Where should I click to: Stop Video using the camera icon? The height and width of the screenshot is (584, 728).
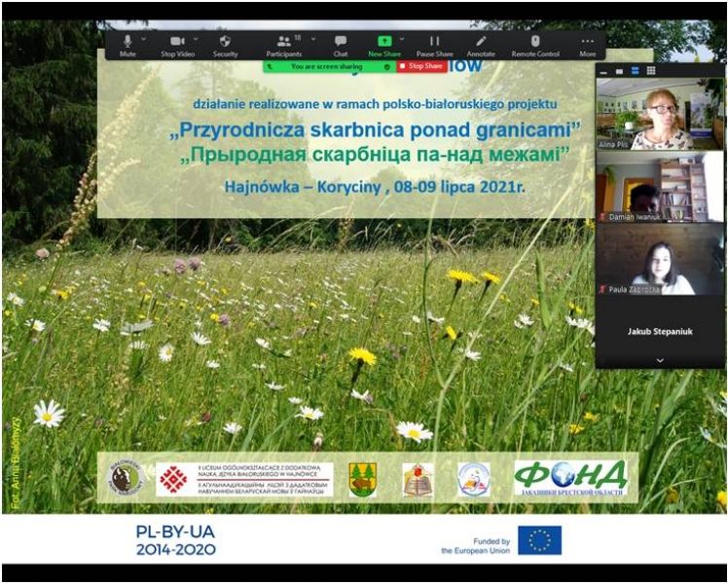tap(176, 45)
